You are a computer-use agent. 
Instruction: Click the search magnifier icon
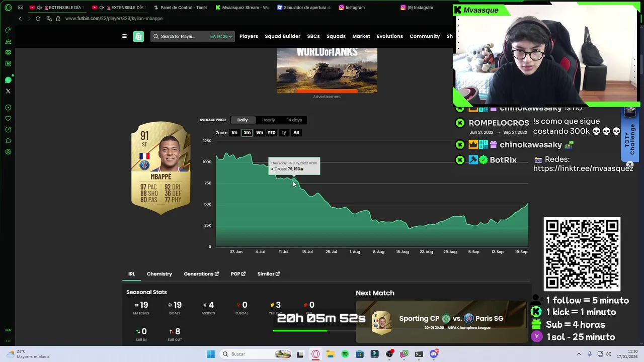(156, 36)
